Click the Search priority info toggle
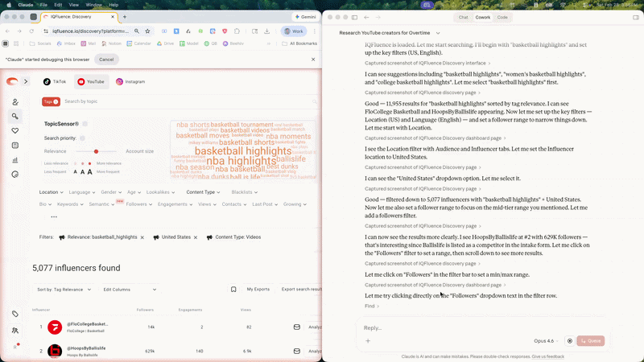The height and width of the screenshot is (362, 644). (x=83, y=138)
